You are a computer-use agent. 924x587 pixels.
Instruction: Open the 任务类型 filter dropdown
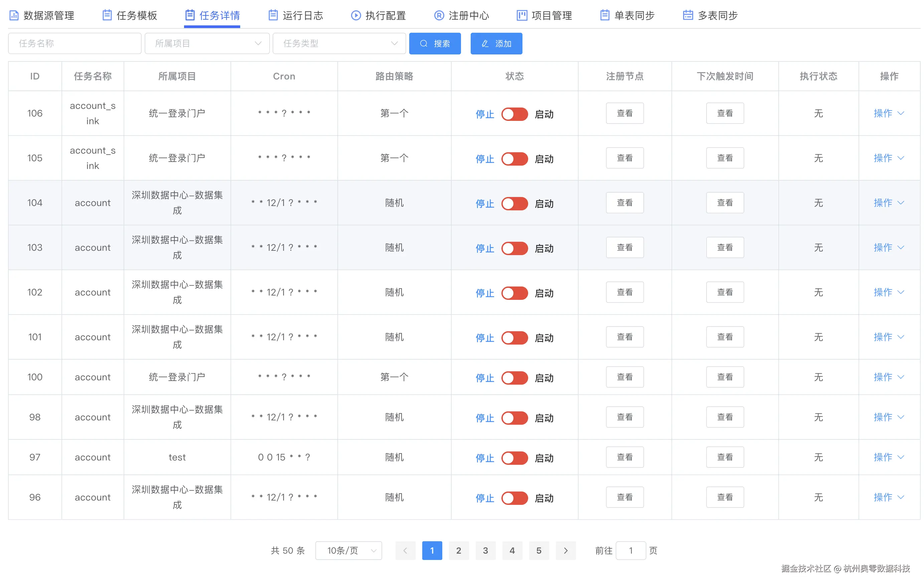[339, 43]
